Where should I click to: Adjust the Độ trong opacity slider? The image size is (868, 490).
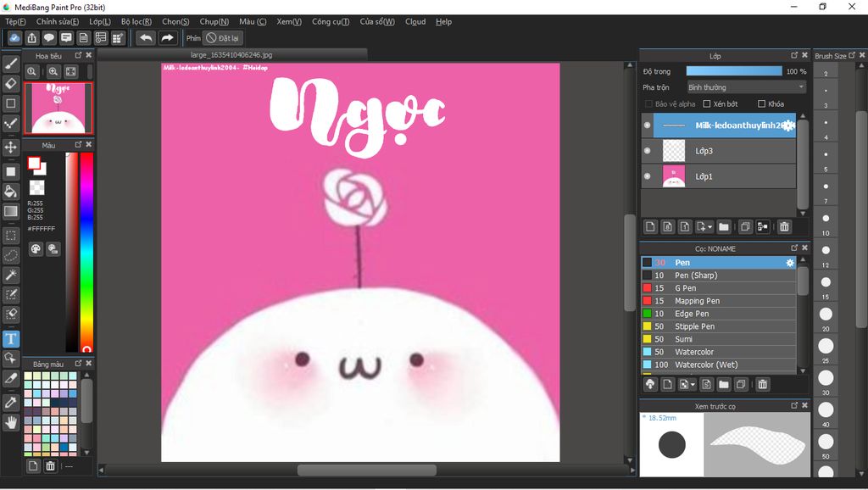[734, 71]
